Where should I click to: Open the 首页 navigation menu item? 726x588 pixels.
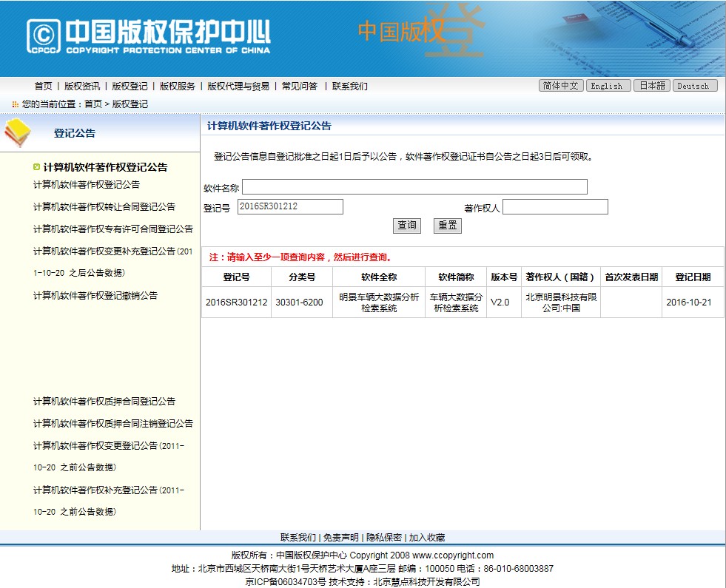tap(43, 86)
